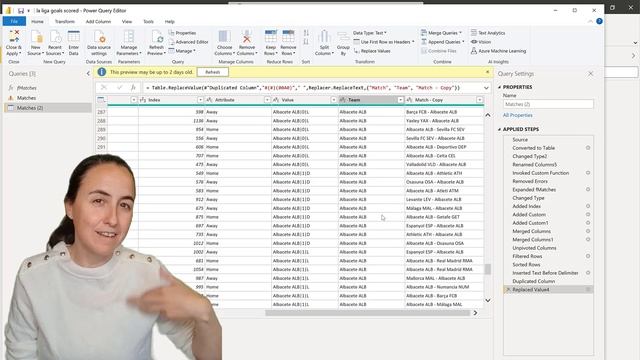Collapse the PROPERTIES section
Image resolution: width=640 pixels, height=360 pixels.
click(x=500, y=87)
